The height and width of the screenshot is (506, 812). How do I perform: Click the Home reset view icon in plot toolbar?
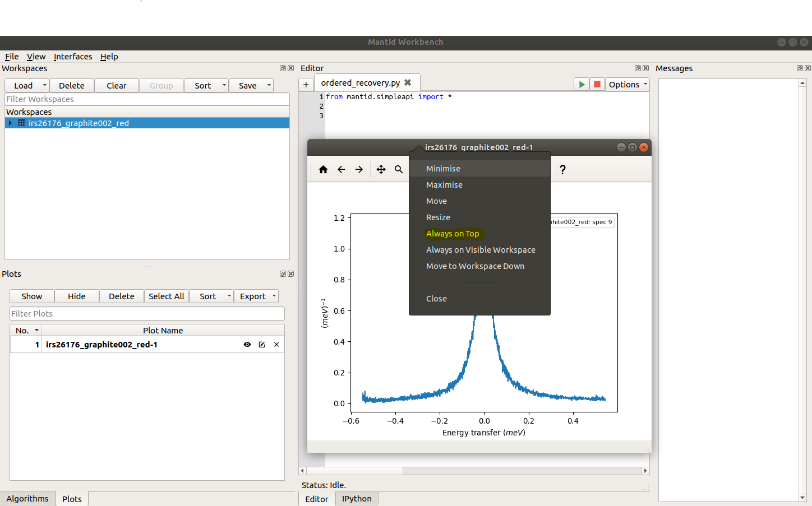click(323, 170)
